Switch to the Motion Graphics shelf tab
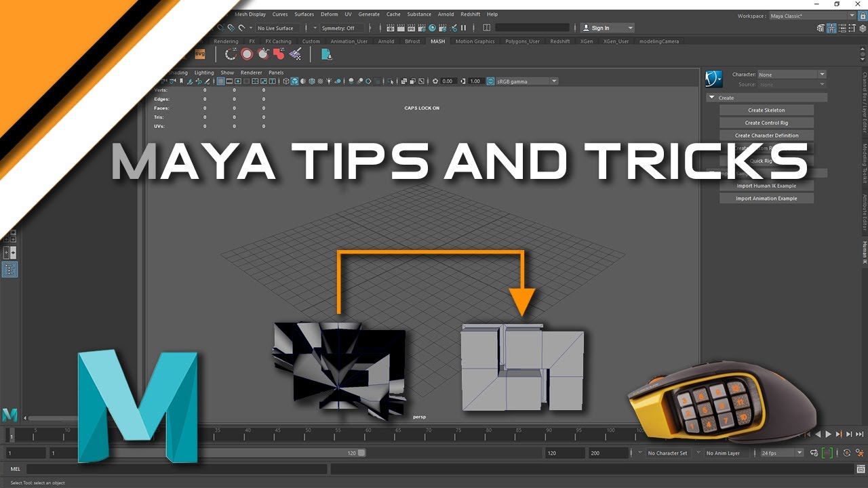This screenshot has height=488, width=868. point(475,41)
